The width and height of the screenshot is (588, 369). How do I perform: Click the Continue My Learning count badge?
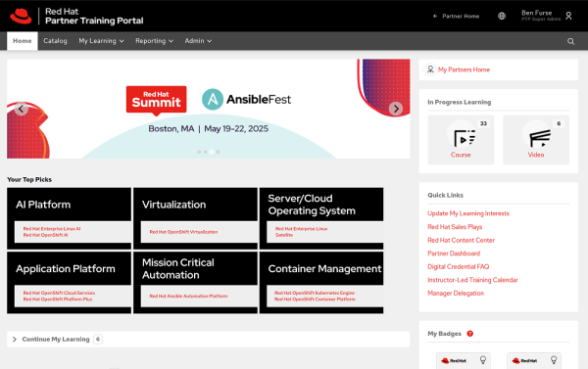tap(98, 339)
